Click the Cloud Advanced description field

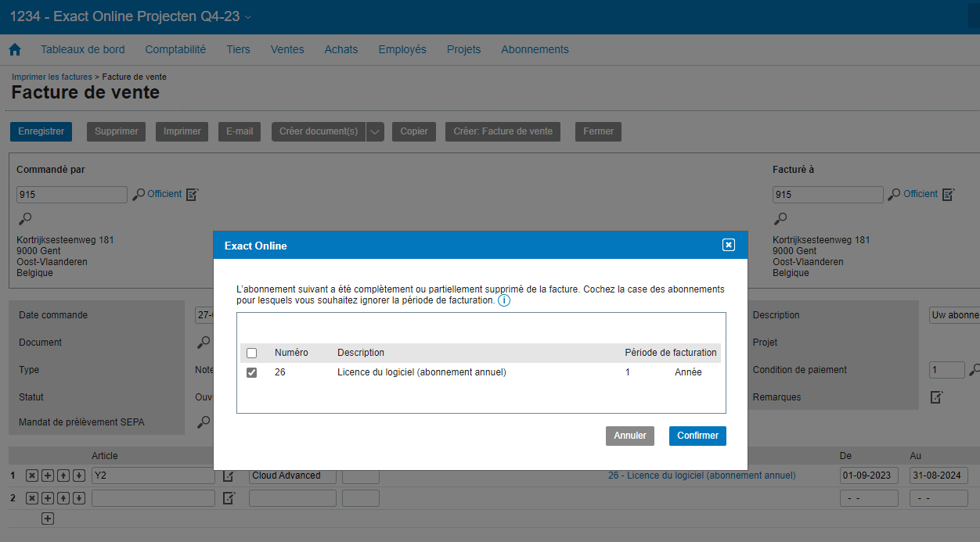tap(294, 476)
